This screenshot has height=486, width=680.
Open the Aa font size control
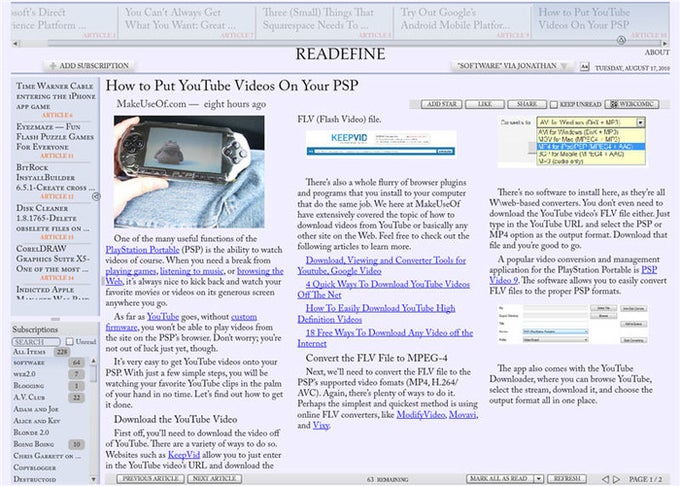pos(585,67)
